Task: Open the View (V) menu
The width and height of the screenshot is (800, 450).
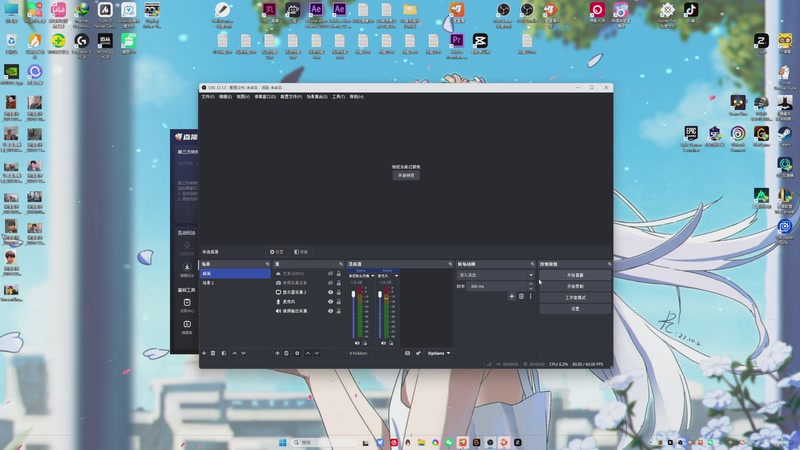Action: click(x=243, y=96)
